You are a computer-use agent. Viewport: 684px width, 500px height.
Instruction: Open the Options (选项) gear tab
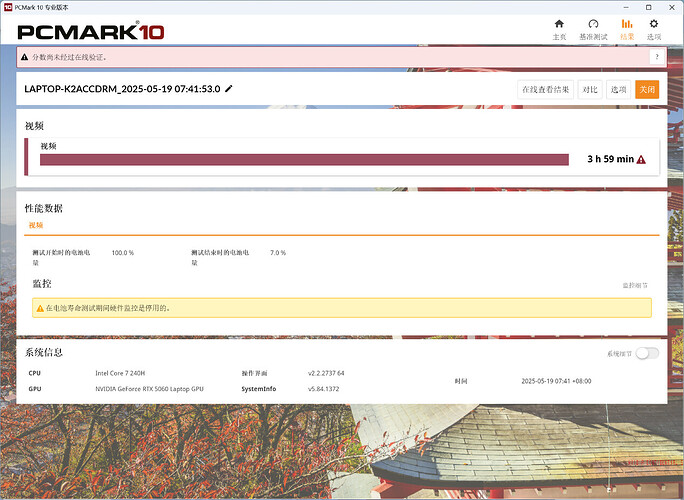653,30
